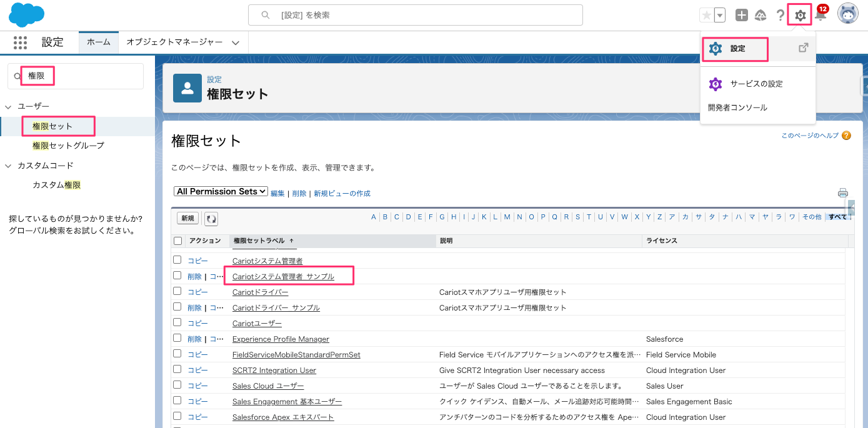
Task: Click the external link icon beside 設定
Action: pos(804,47)
